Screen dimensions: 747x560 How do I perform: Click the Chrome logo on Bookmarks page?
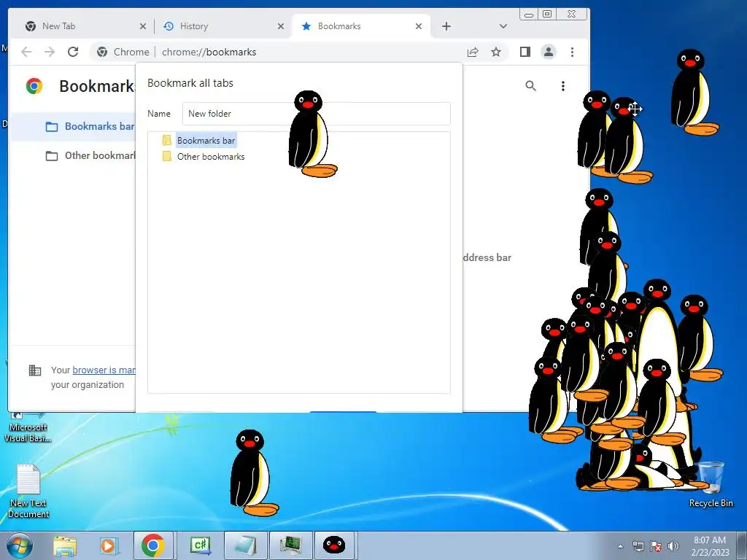click(34, 86)
